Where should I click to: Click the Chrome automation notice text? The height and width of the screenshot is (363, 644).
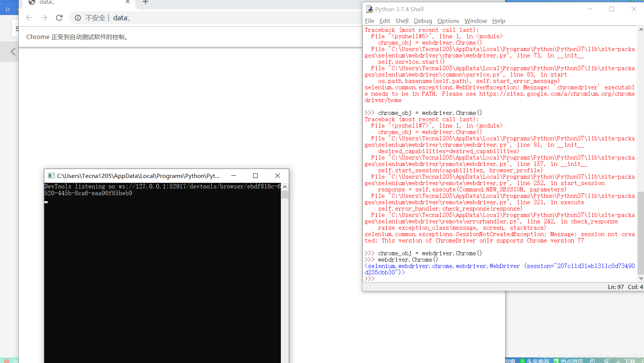pyautogui.click(x=78, y=37)
